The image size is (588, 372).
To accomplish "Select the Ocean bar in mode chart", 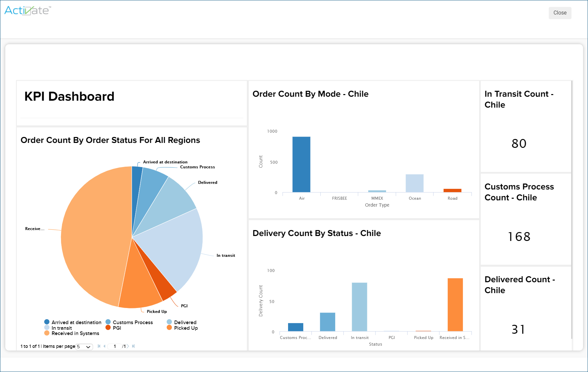I will 414,183.
